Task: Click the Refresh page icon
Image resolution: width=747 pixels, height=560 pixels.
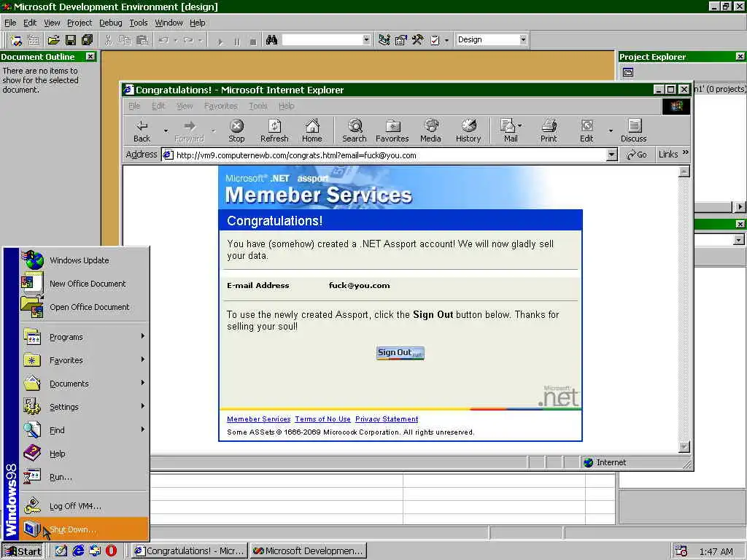Action: click(274, 131)
